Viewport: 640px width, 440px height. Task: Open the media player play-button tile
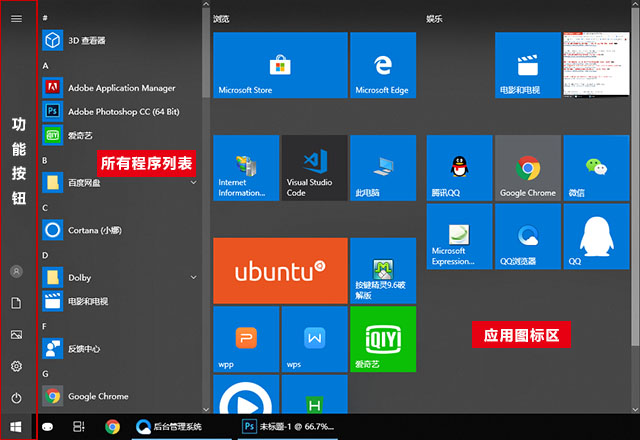[246, 394]
